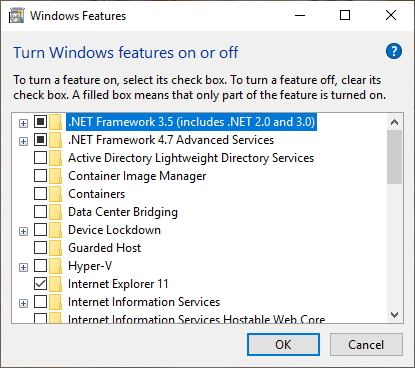Click the features list scroll up arrow

click(x=395, y=122)
